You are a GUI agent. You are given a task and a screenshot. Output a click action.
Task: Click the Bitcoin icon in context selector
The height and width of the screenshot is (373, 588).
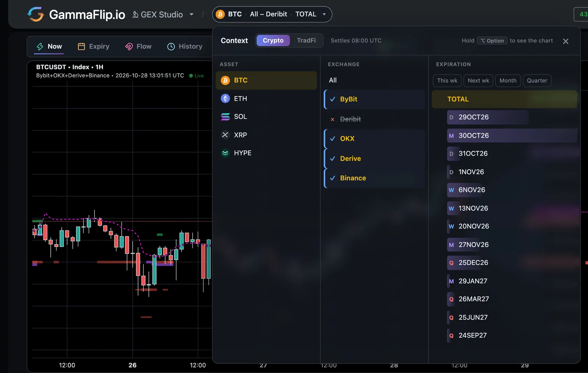(x=220, y=14)
